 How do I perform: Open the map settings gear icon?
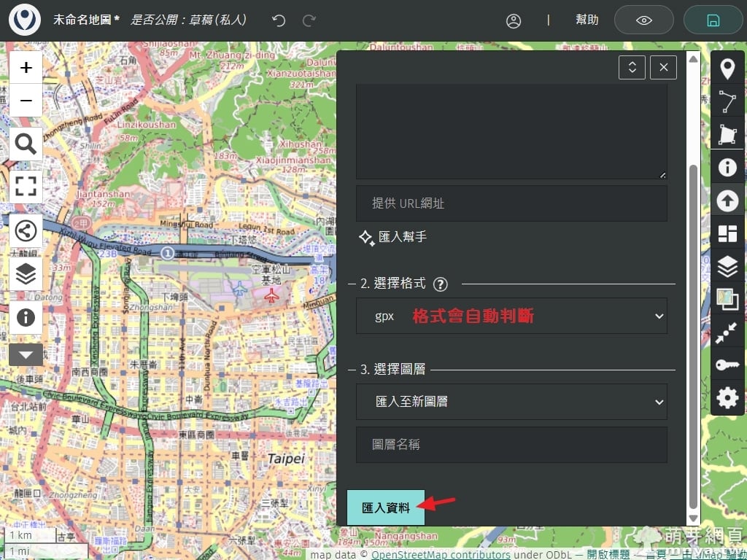coord(727,397)
